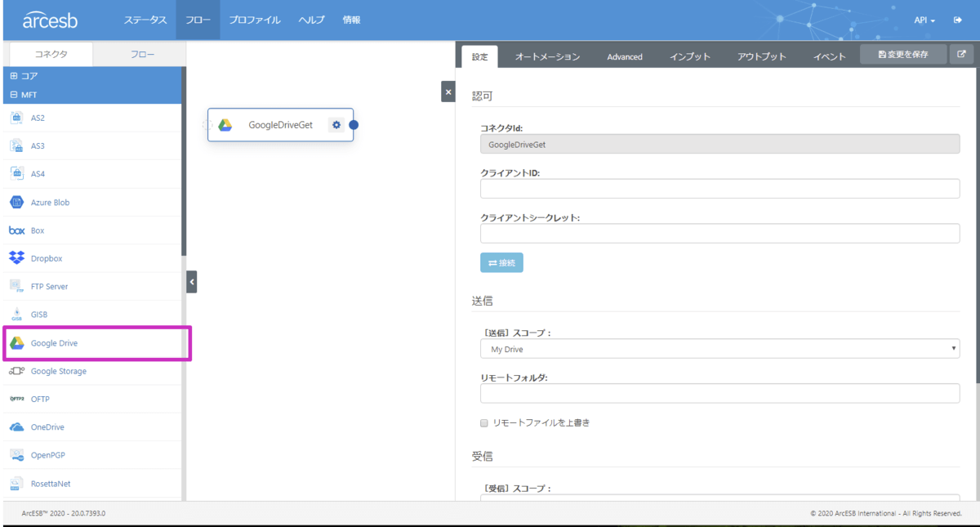Viewport: 980px width, 527px height.
Task: Select the Dropbox connector icon
Action: point(16,258)
